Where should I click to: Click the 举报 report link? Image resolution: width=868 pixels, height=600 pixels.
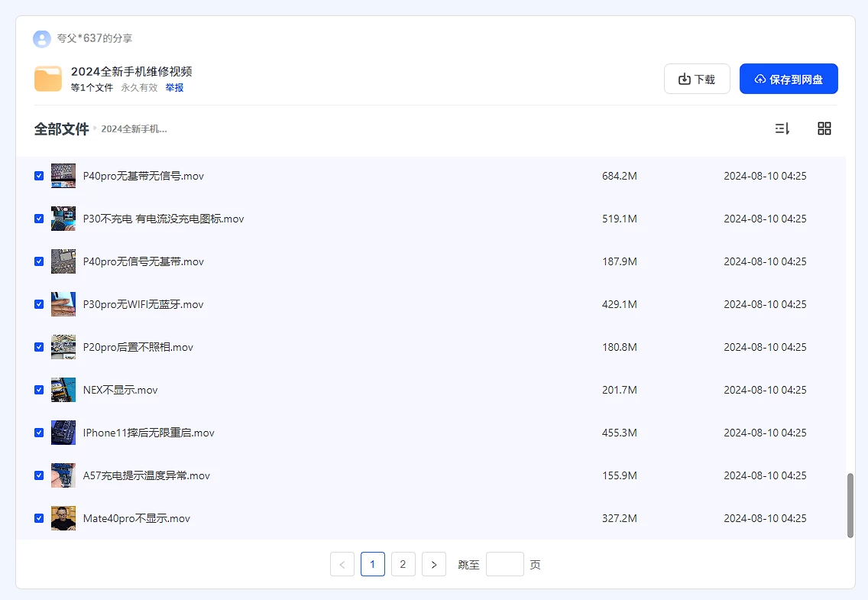click(174, 88)
